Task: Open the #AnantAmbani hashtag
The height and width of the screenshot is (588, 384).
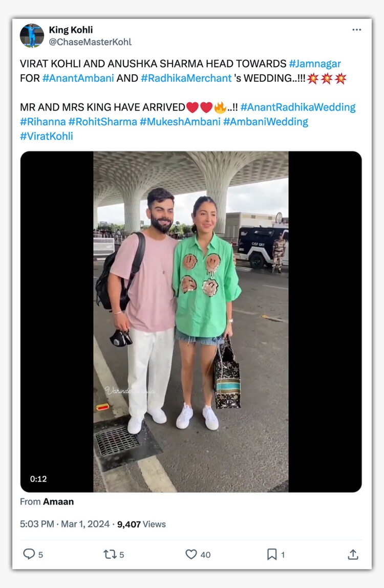Action: point(78,78)
